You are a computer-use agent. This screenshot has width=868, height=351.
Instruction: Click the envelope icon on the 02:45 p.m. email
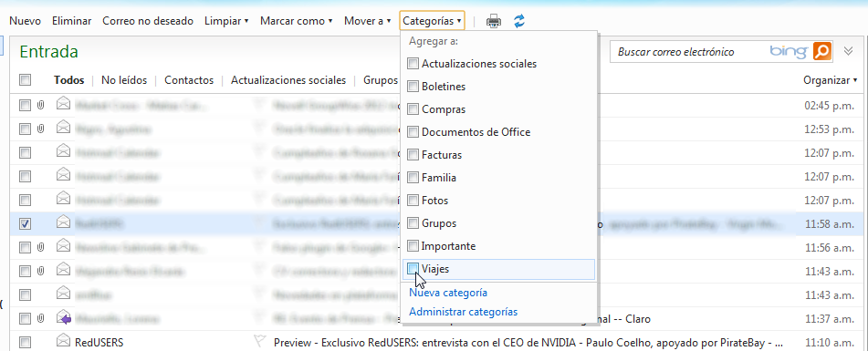tap(64, 103)
